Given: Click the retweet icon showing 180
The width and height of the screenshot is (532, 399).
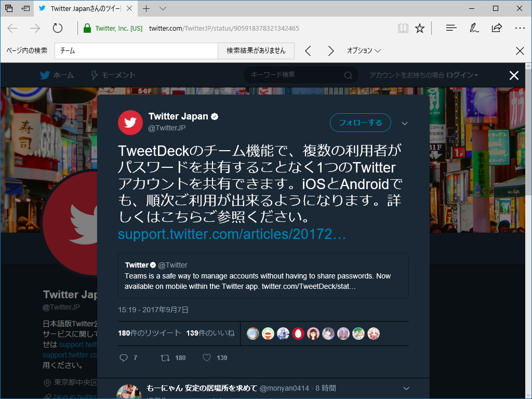Looking at the screenshot, I should [166, 357].
